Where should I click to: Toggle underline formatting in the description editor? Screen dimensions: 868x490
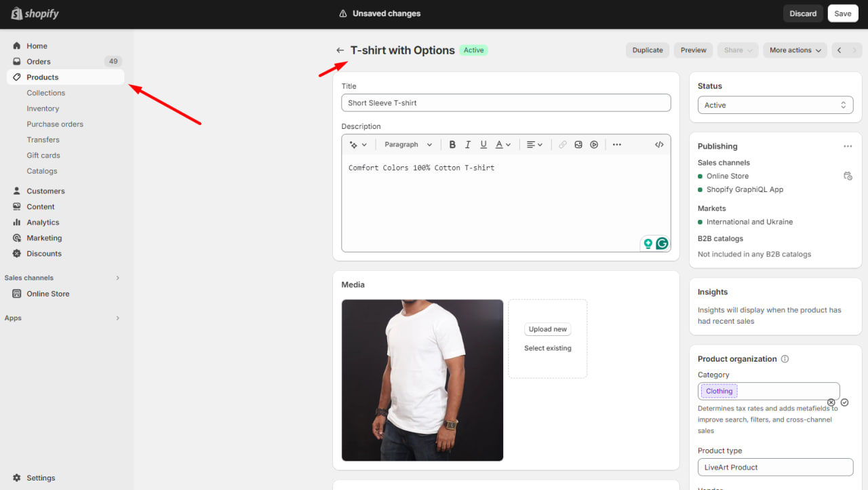pos(484,145)
